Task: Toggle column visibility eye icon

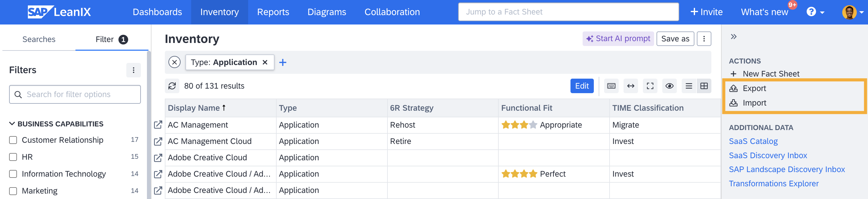Action: (669, 86)
